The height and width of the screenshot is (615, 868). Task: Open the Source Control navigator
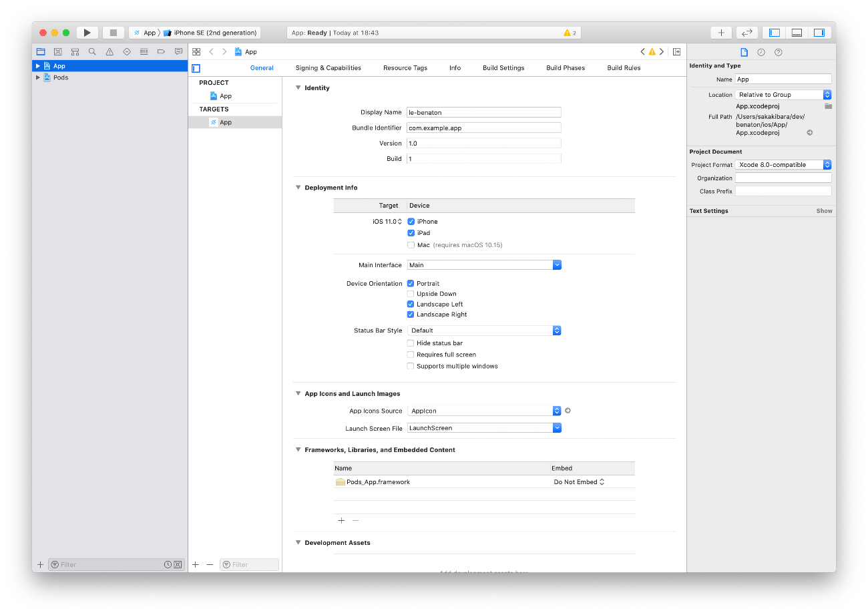point(58,51)
